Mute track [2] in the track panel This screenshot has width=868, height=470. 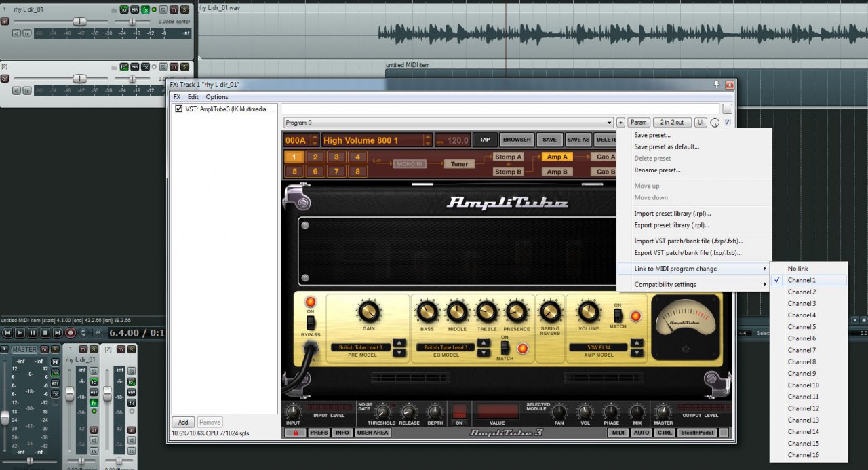point(174,66)
